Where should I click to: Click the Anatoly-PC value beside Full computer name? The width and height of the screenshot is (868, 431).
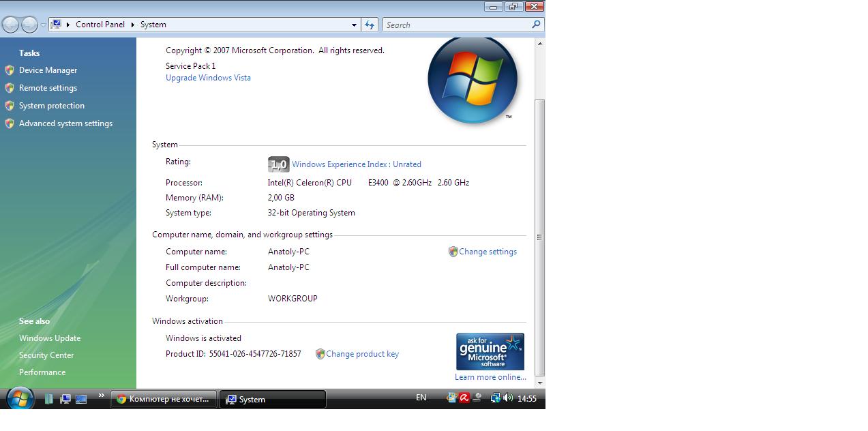point(288,267)
